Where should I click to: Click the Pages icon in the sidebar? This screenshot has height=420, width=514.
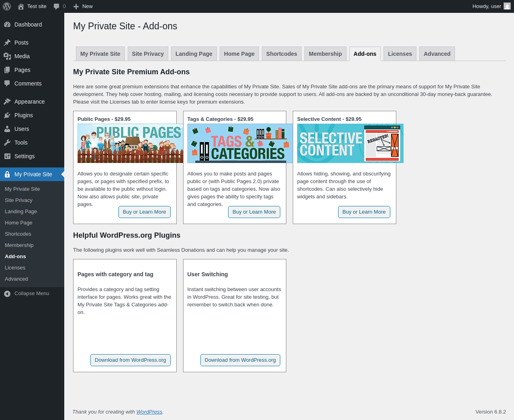tap(7, 70)
